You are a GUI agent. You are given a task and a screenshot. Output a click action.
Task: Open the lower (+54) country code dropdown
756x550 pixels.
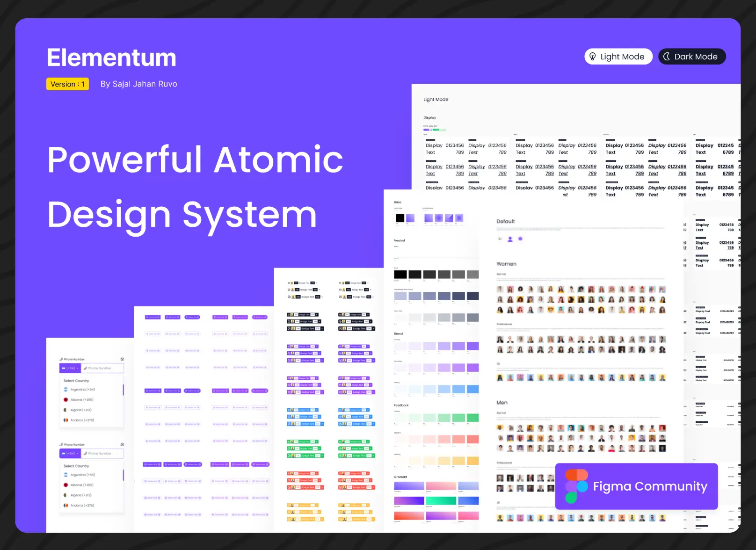pos(70,454)
